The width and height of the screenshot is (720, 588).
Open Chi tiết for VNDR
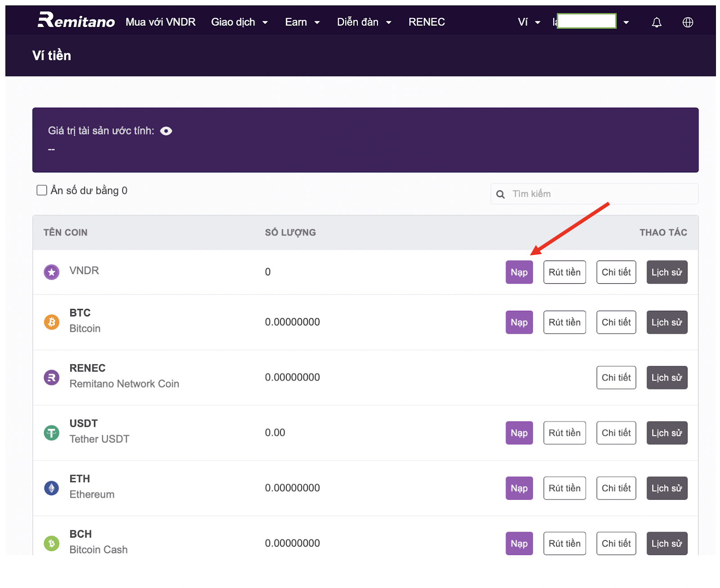click(x=616, y=272)
